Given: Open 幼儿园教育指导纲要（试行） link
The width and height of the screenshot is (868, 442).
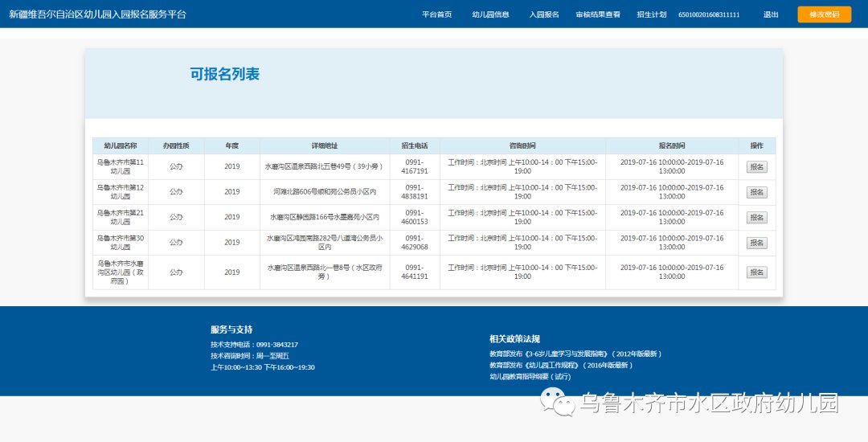Looking at the screenshot, I should (530, 376).
